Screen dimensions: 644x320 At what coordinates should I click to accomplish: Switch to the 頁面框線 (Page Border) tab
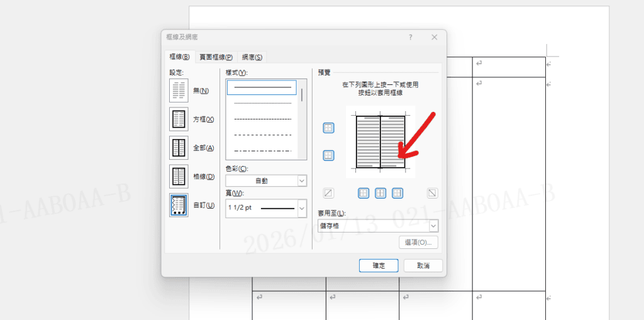[216, 57]
